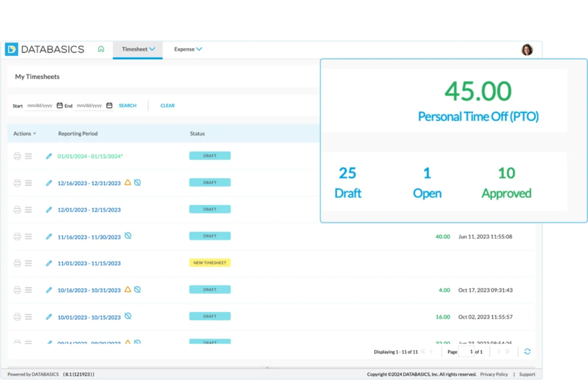
Task: Click the SEARCH button
Action: [x=128, y=105]
